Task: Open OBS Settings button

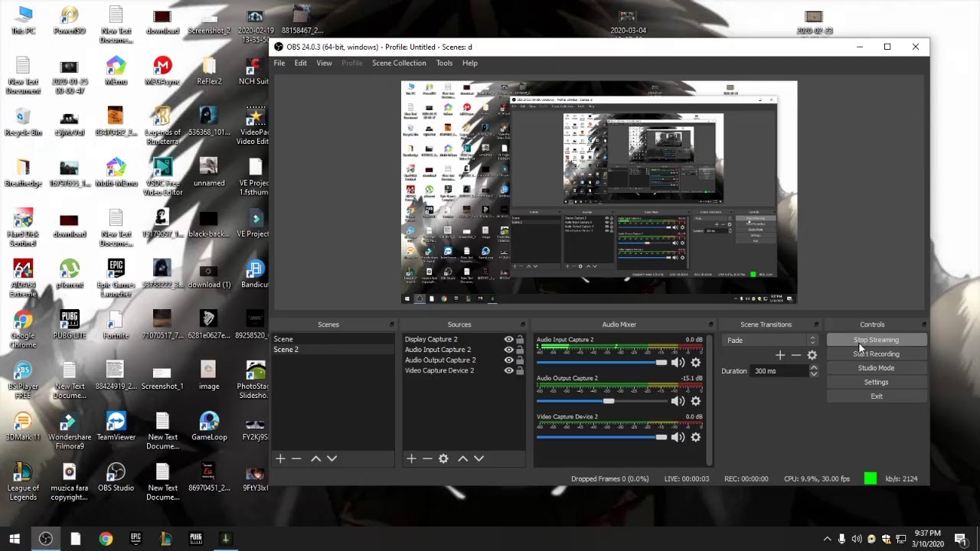Action: pos(876,382)
